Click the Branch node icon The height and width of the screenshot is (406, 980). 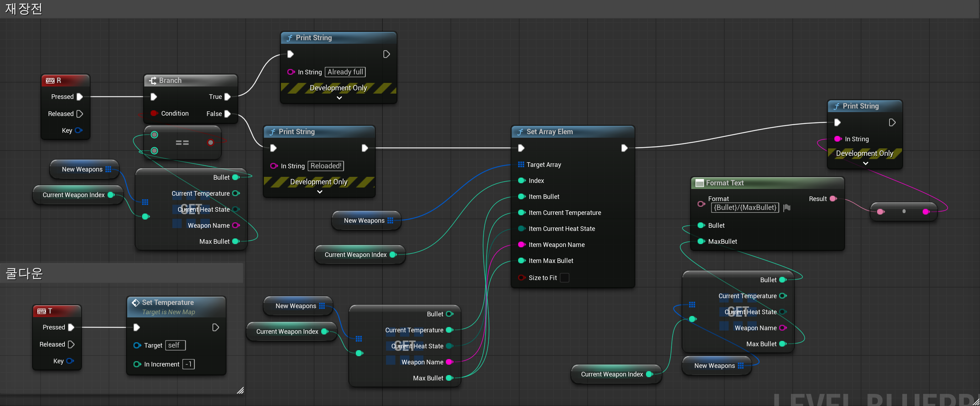pyautogui.click(x=153, y=80)
